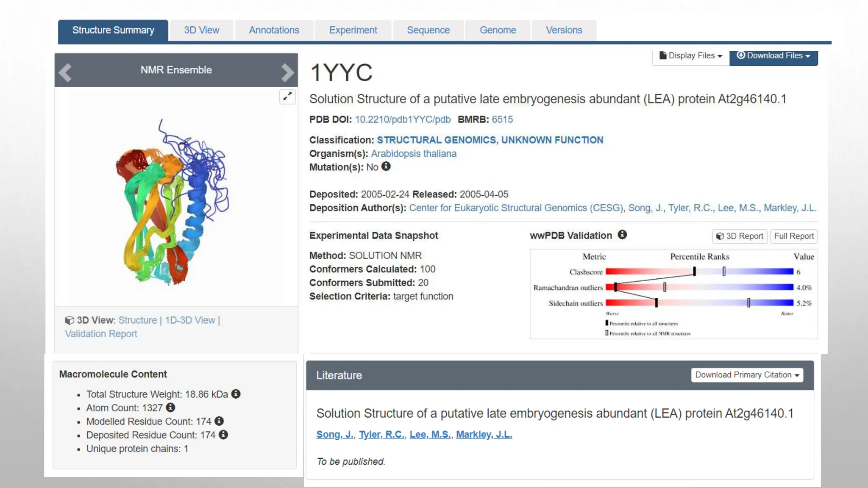Click info icon next to Mutation(s)
Viewport: 868px width, 488px height.
tap(386, 166)
